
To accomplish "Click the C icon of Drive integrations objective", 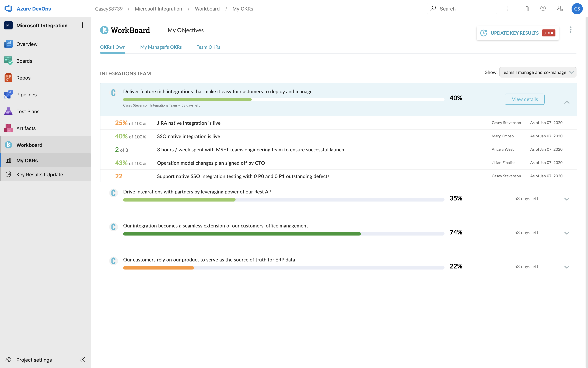I will click(113, 193).
